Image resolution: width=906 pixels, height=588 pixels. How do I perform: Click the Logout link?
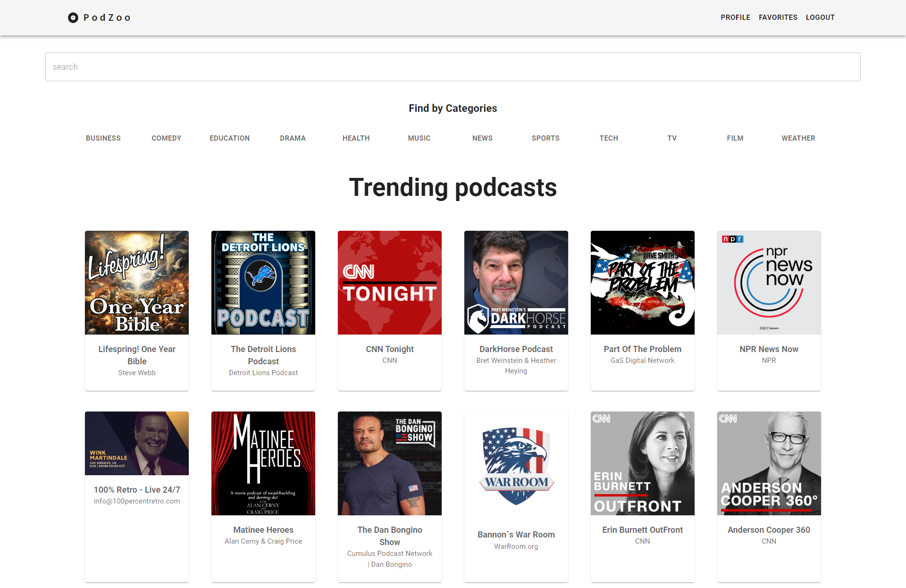820,17
